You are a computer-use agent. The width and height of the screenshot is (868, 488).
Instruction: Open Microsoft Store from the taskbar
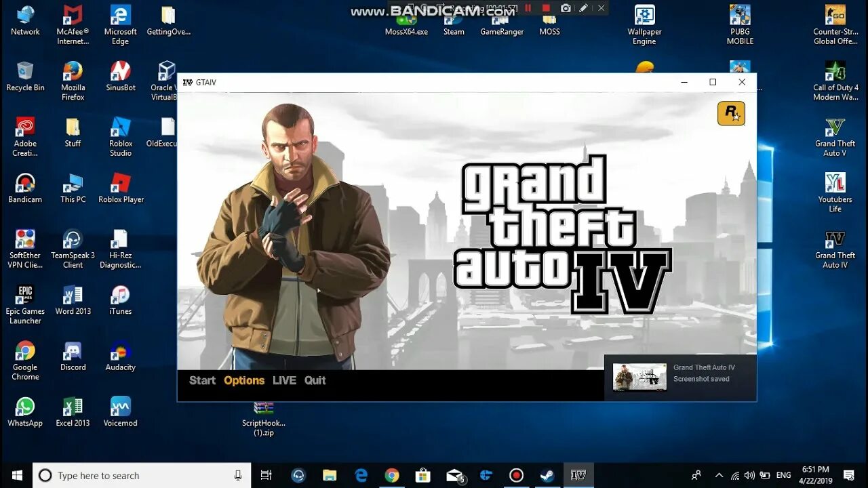click(422, 475)
